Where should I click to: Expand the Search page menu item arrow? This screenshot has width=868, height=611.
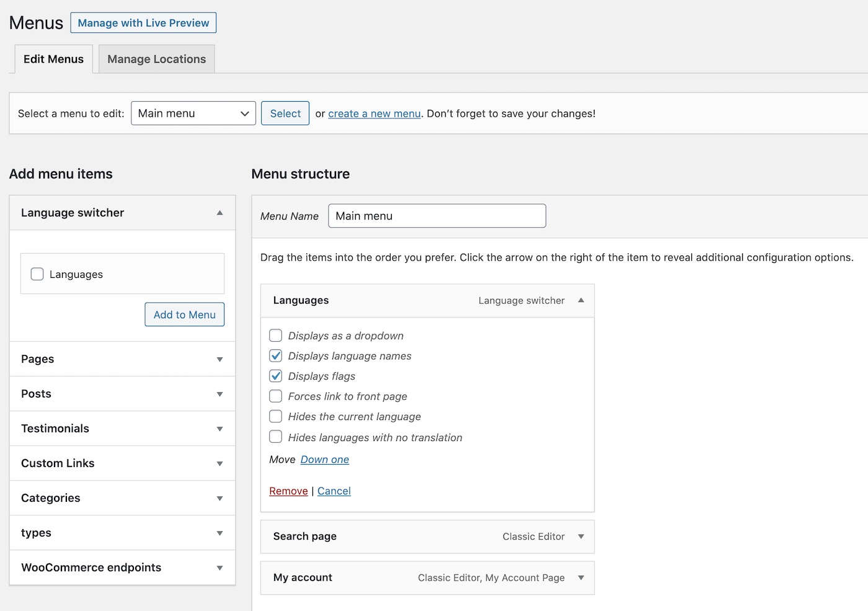581,537
